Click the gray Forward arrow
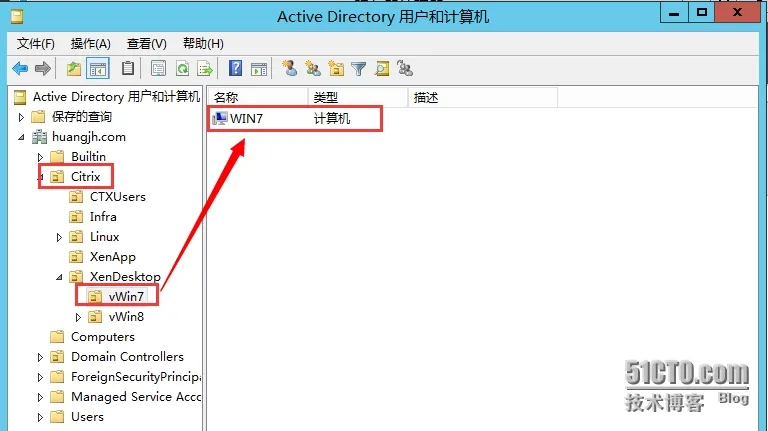This screenshot has height=431, width=768. click(x=43, y=69)
